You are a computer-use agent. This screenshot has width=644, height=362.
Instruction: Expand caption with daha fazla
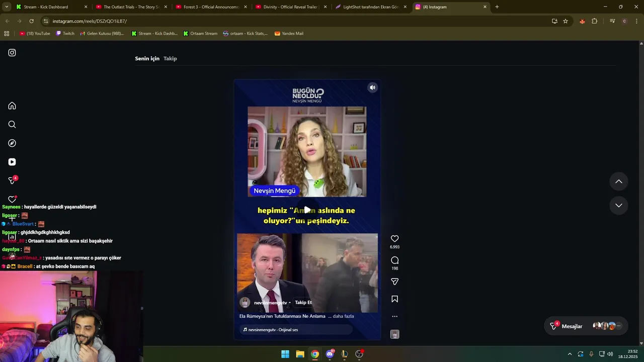tap(343, 316)
